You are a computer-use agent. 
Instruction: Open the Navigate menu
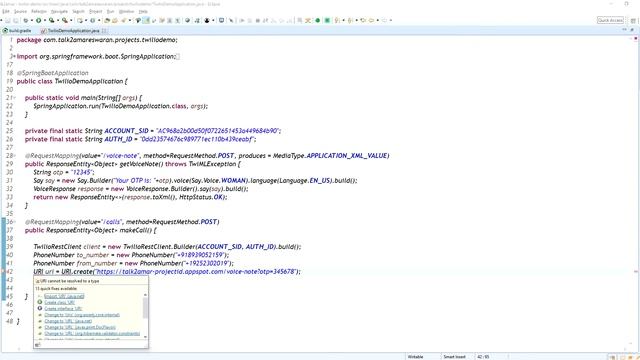tap(59, 11)
